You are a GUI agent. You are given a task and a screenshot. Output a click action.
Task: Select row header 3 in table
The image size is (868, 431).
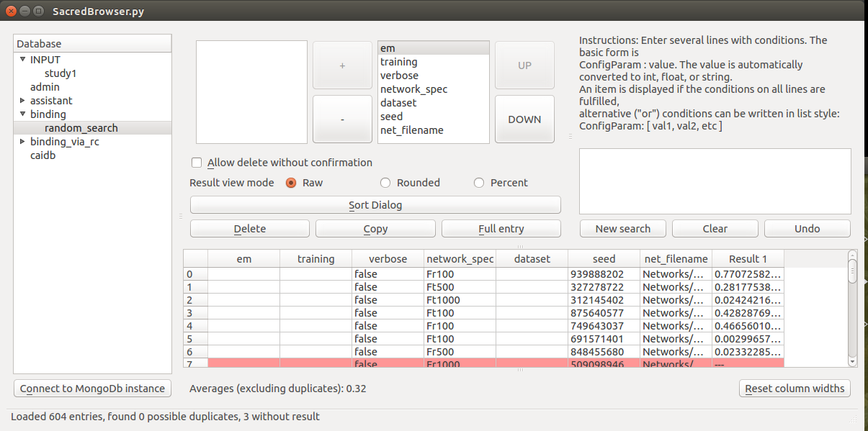coord(196,313)
